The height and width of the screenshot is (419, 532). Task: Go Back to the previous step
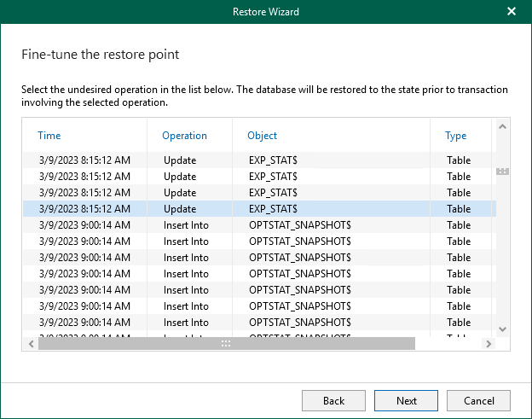(x=333, y=400)
